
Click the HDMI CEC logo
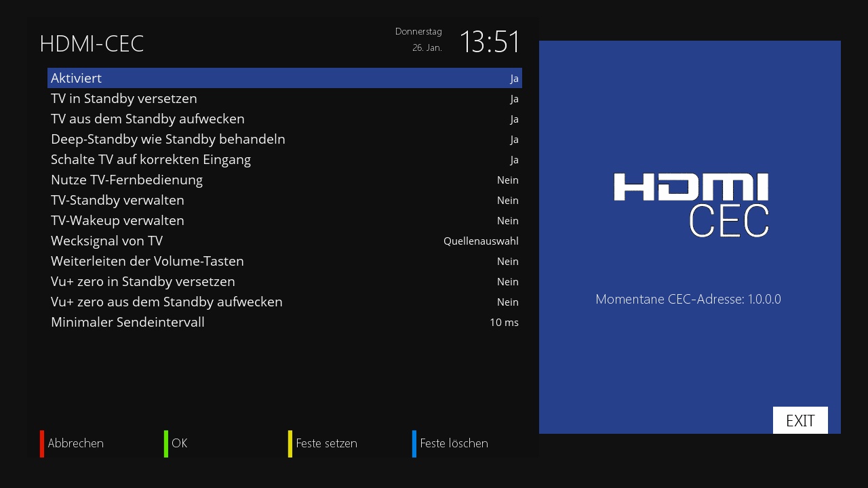coord(691,205)
